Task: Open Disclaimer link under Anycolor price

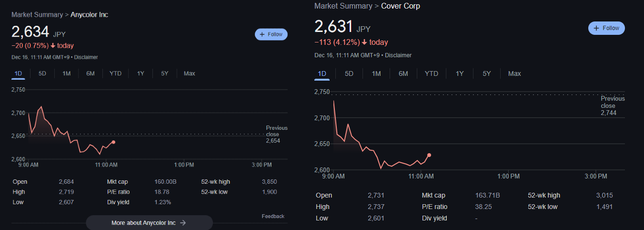Action: click(x=86, y=57)
